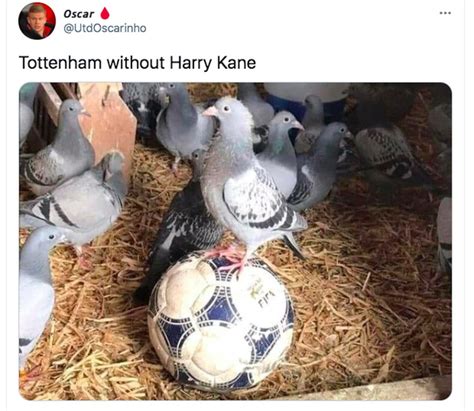
Task: Click the word Tottenham in the tweet
Action: pyautogui.click(x=60, y=63)
